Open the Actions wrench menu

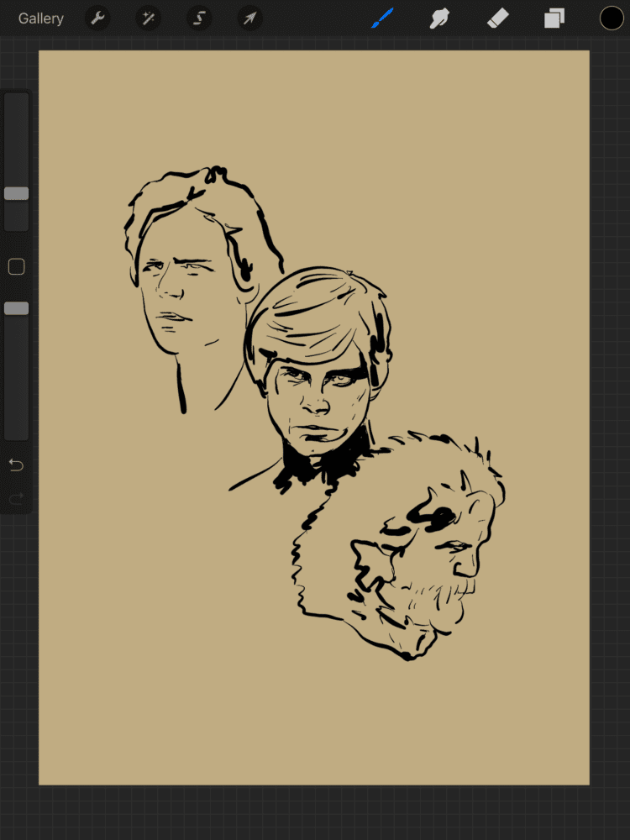97,18
